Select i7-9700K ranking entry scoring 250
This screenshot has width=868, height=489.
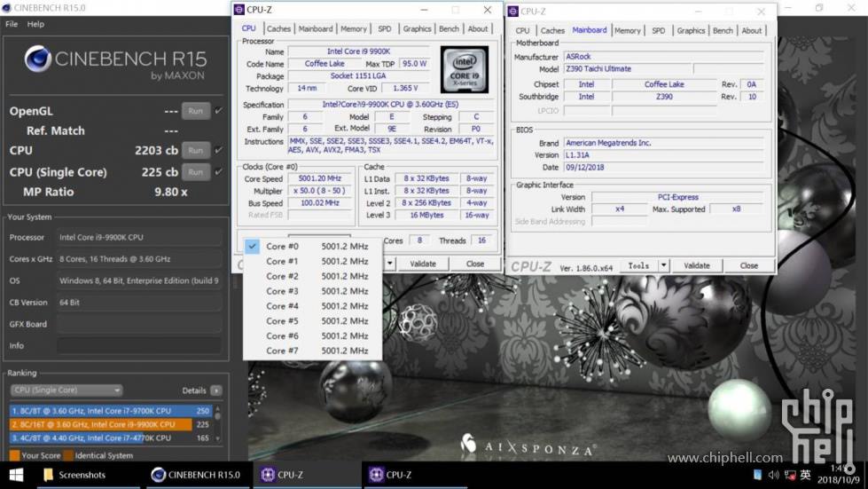coord(111,411)
